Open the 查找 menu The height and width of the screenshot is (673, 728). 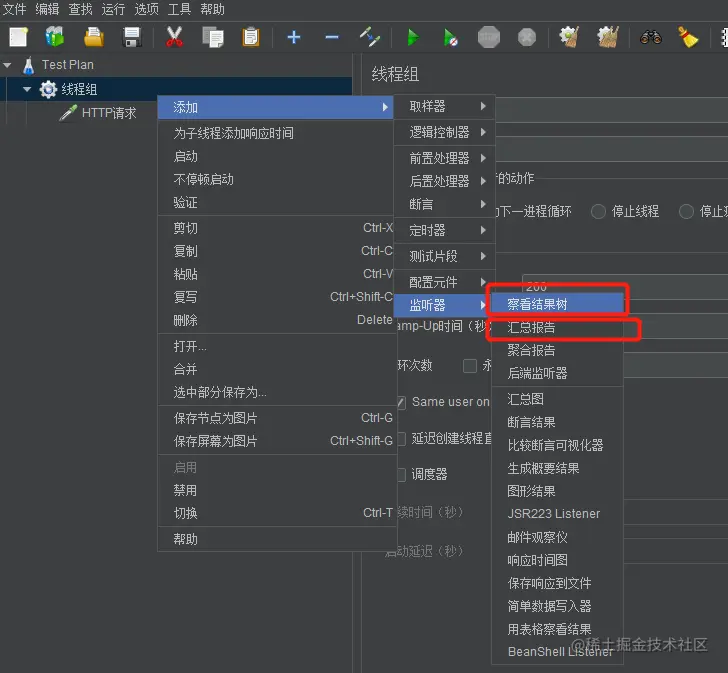(x=80, y=9)
